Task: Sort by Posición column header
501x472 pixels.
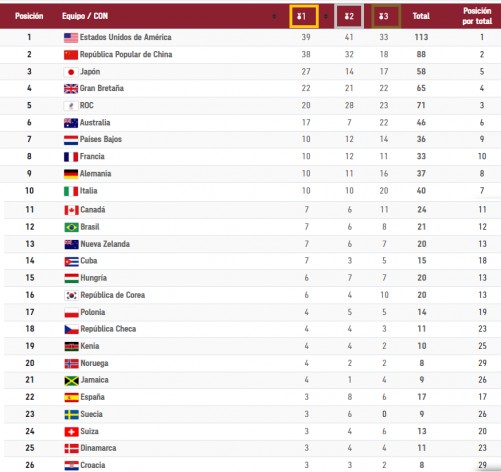Action: coord(29,16)
